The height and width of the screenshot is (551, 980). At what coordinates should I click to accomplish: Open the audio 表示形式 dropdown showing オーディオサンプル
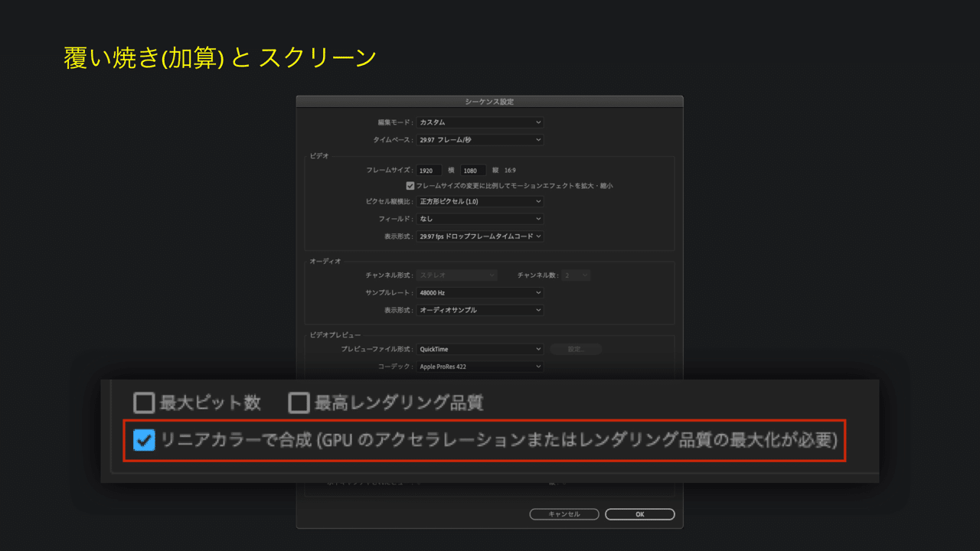tap(480, 310)
